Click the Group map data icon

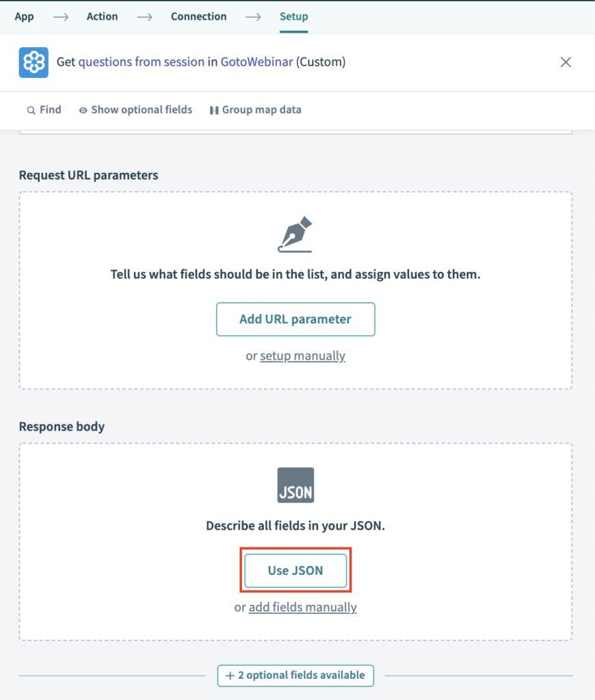[x=214, y=109]
